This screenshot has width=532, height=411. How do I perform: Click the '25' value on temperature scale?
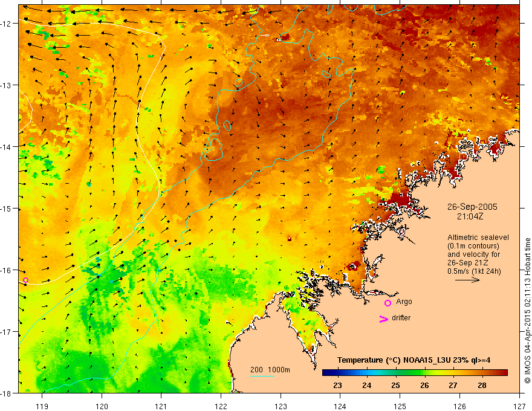pos(395,385)
